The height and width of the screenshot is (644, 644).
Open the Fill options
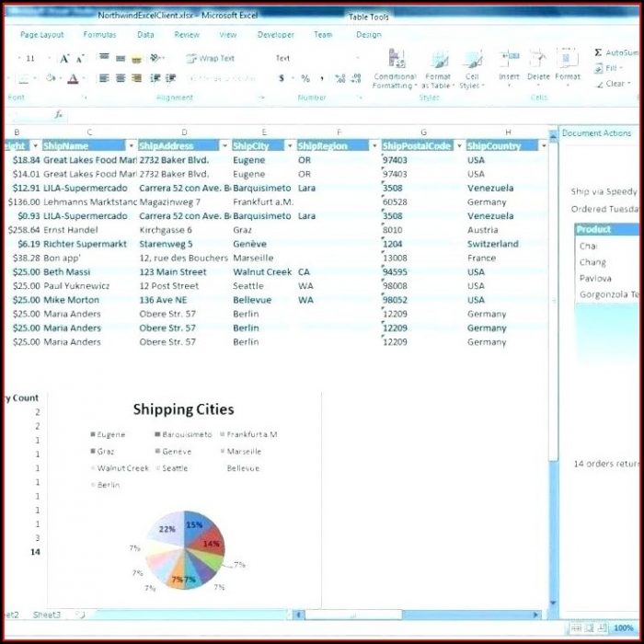[609, 68]
